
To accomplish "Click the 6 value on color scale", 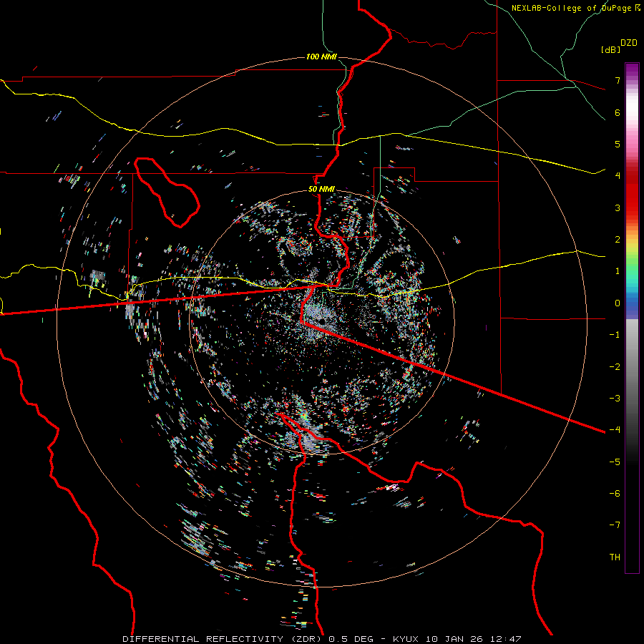I will point(618,112).
